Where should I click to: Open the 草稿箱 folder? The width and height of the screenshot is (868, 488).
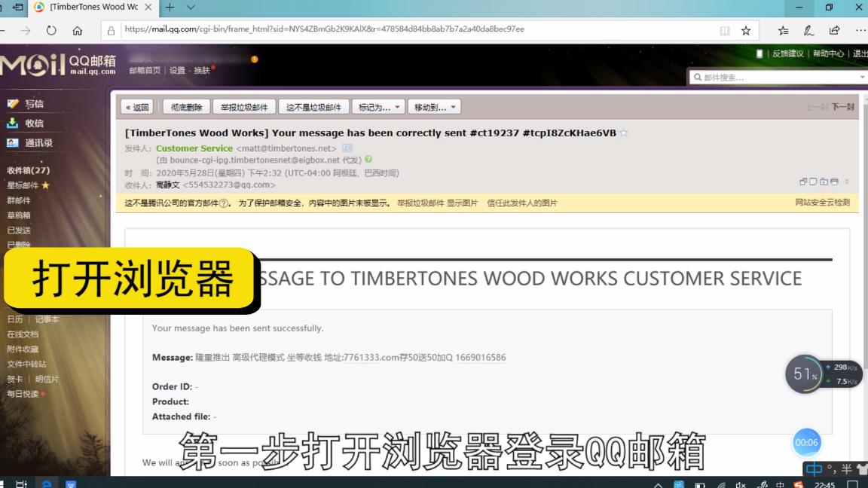click(19, 215)
